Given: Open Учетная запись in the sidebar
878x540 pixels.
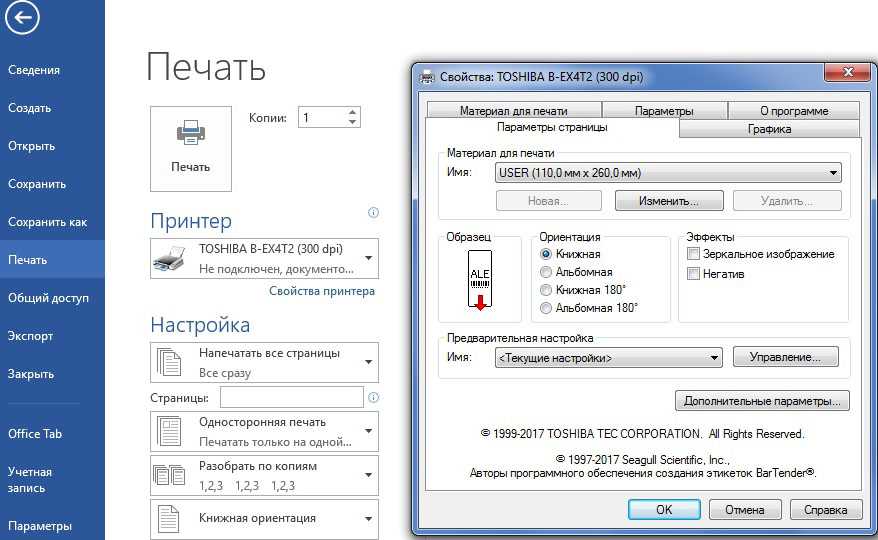Looking at the screenshot, I should tap(53, 480).
